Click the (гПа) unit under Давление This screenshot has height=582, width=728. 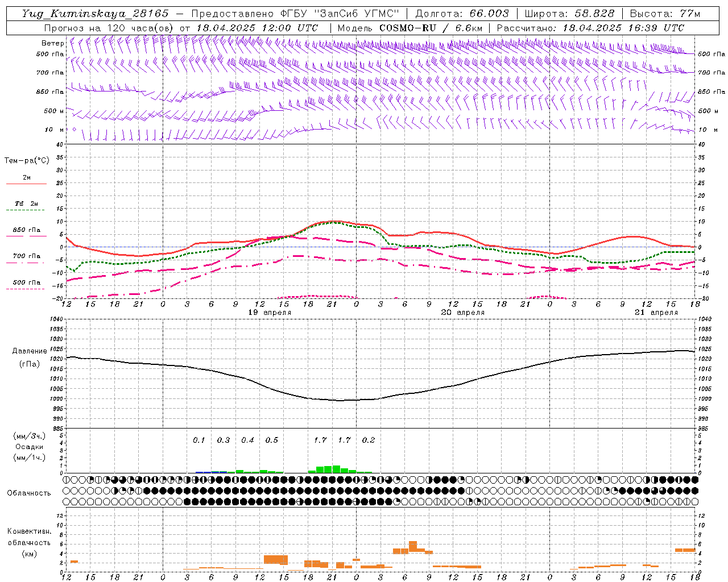[x=30, y=364]
